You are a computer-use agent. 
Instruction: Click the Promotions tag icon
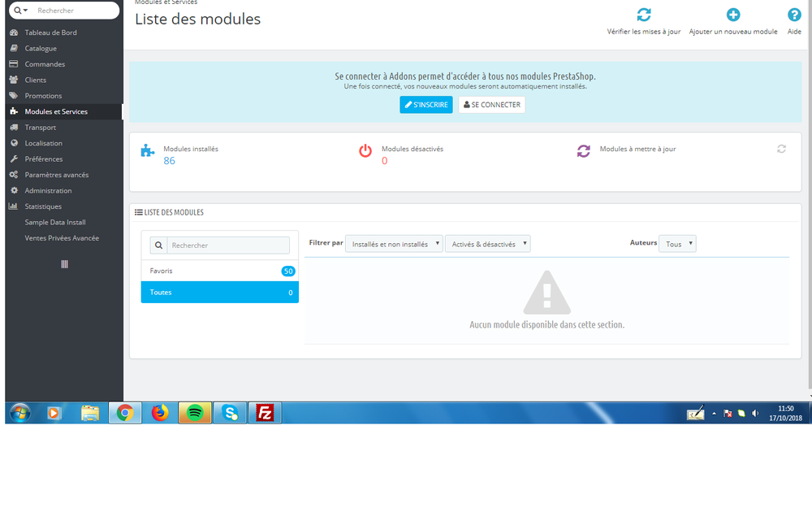(x=14, y=95)
